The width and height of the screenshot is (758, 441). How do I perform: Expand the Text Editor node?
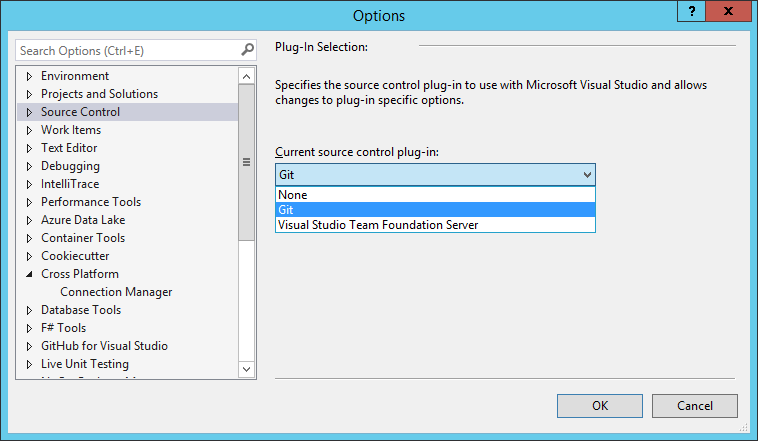pyautogui.click(x=29, y=148)
